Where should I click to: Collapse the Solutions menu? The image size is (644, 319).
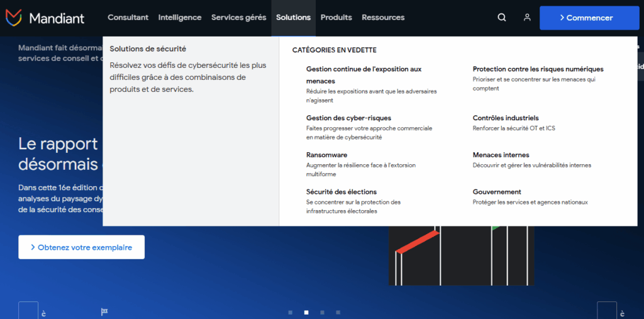[x=293, y=18]
